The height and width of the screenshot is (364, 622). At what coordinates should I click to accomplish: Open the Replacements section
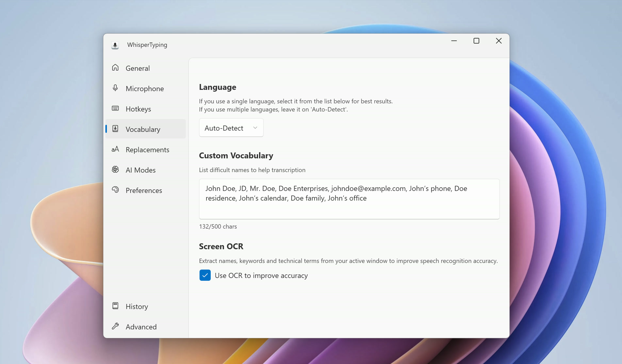(x=147, y=150)
